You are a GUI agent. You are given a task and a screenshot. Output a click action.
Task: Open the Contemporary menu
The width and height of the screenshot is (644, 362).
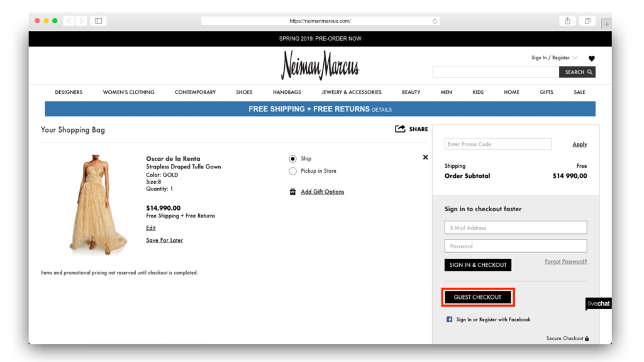195,92
